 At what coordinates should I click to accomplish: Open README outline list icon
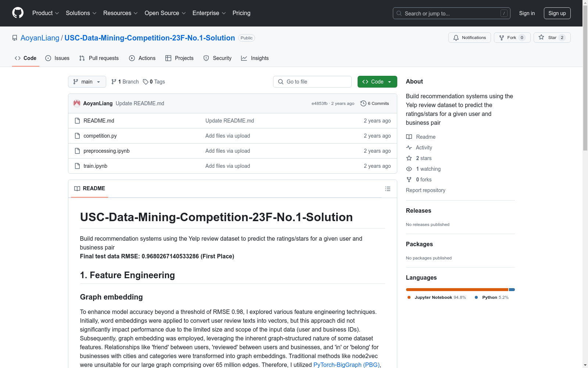click(x=387, y=189)
